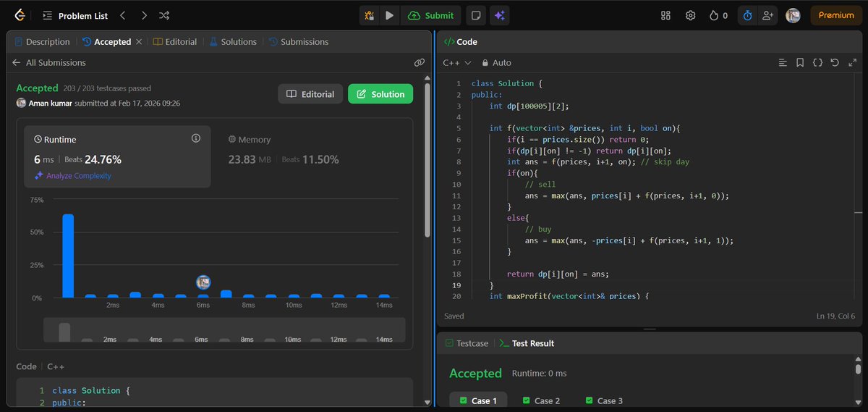
Task: Open the AI sparkle assistant icon
Action: [x=498, y=15]
